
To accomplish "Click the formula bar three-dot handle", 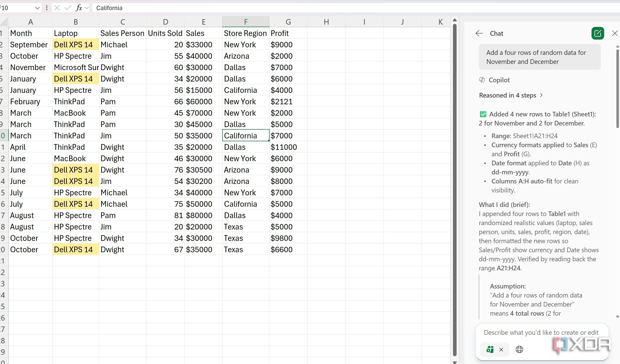I will point(47,8).
